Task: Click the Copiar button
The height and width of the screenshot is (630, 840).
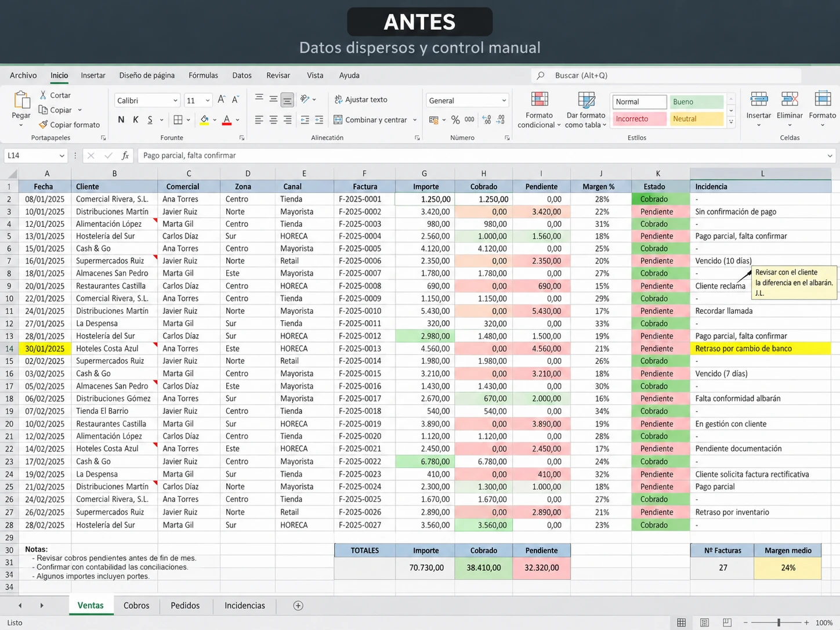Action: pyautogui.click(x=55, y=110)
